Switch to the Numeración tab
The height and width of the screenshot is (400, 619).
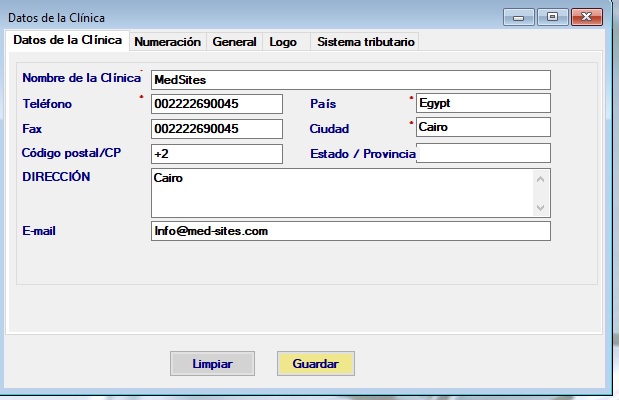tap(167, 41)
